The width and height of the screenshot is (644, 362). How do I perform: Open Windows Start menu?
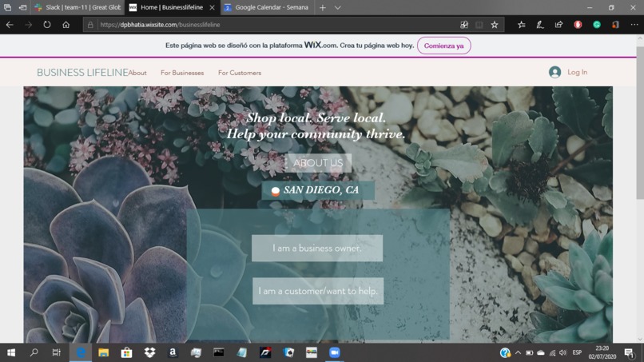pyautogui.click(x=11, y=352)
